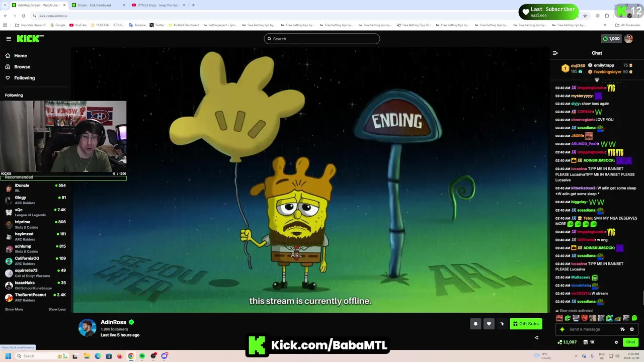Click the sparkle icon beside Gift Subs
644x362 pixels.
click(502, 324)
